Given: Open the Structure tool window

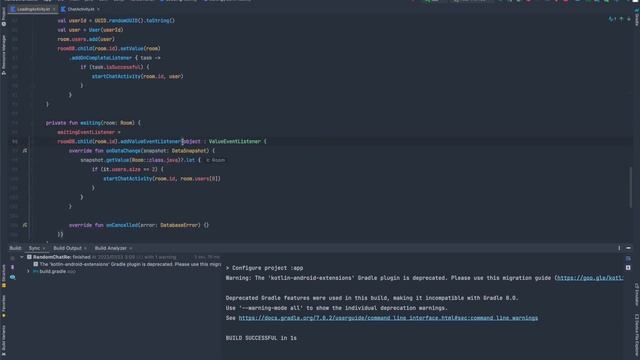Looking at the screenshot, I should pos(4,276).
